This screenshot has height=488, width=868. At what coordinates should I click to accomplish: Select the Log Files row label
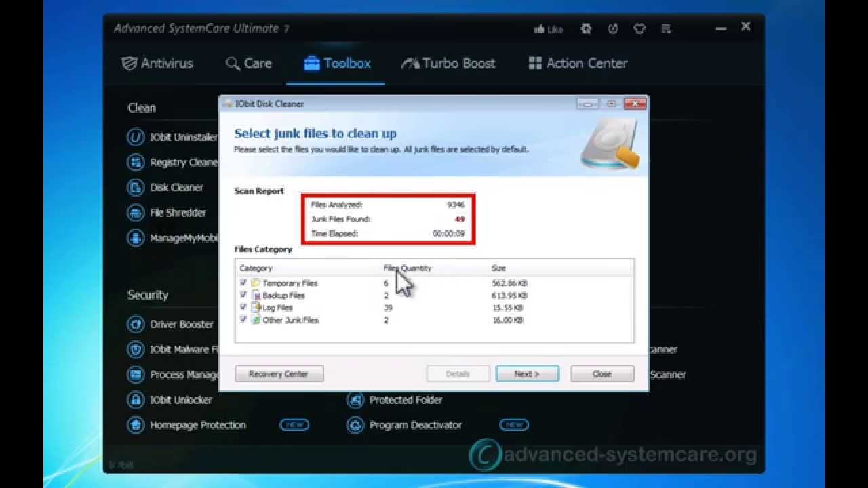pos(277,308)
